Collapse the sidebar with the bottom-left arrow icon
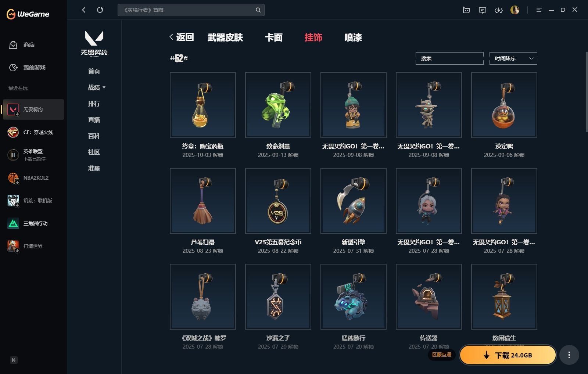The image size is (588, 374). pos(14,360)
